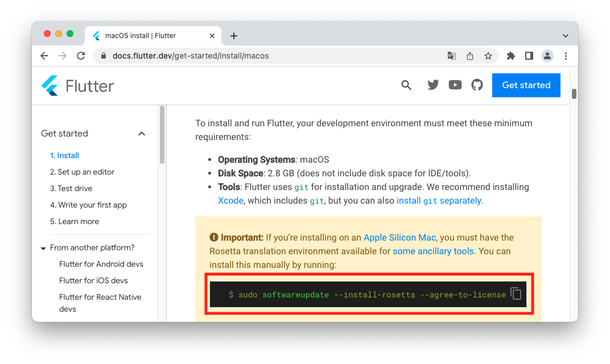Open Flutter's GitHub icon link

click(x=477, y=85)
